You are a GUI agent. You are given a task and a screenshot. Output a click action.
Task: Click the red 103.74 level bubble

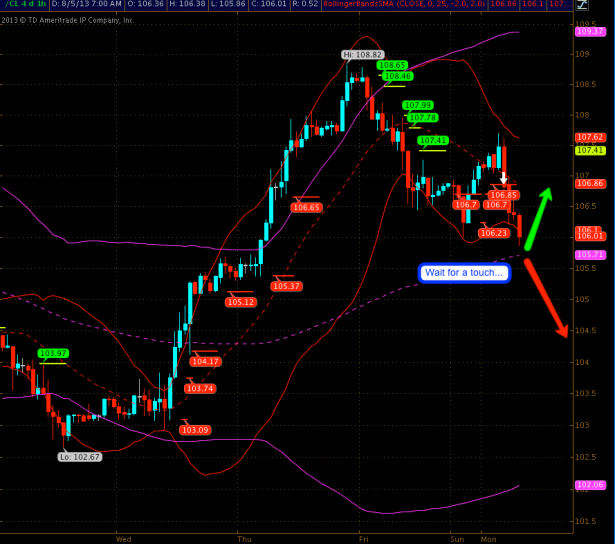click(x=200, y=389)
